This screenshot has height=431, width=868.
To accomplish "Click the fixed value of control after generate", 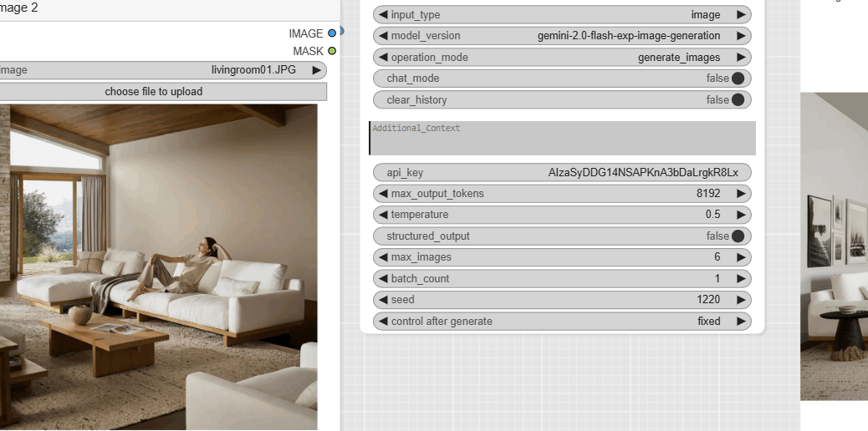I will click(x=709, y=322).
